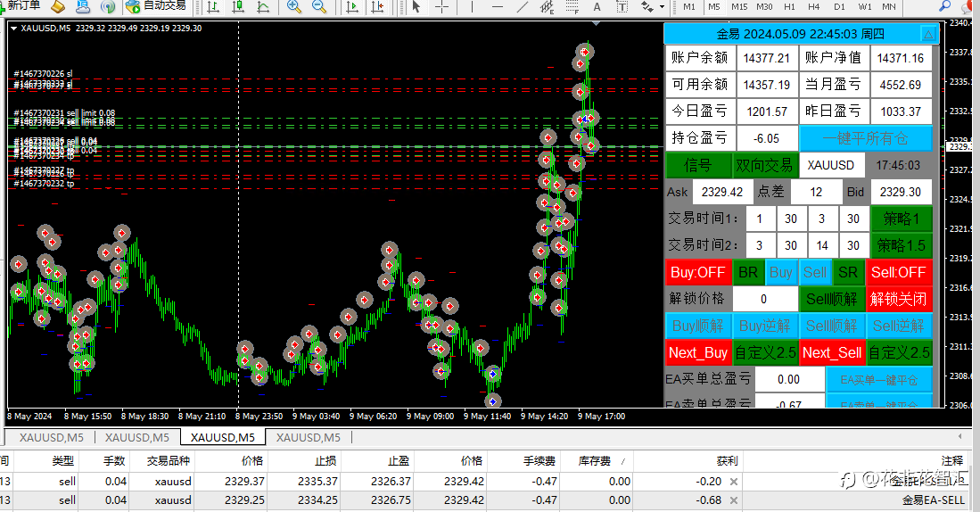Click the 新订单 new order button

coord(21,5)
